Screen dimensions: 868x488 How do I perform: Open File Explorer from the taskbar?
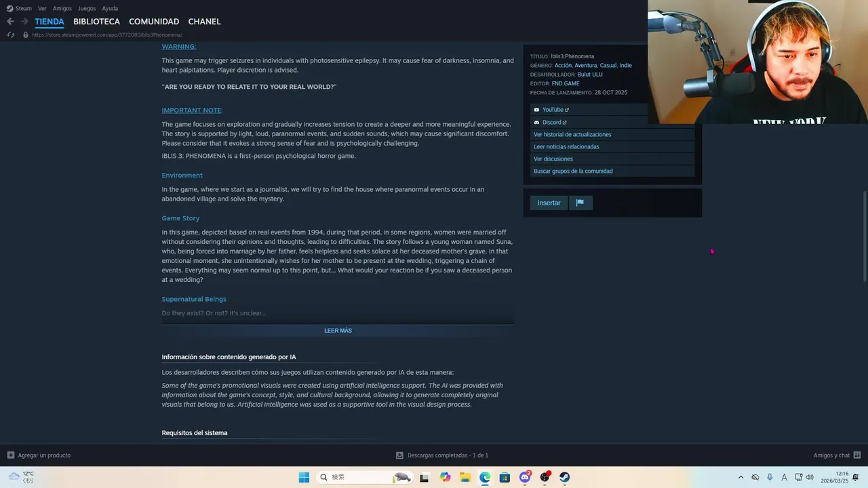click(x=465, y=477)
